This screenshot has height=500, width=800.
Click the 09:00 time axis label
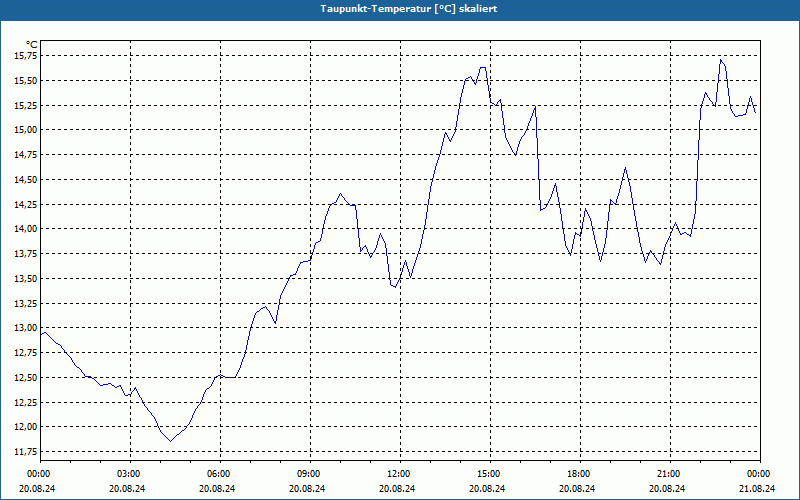pyautogui.click(x=311, y=473)
